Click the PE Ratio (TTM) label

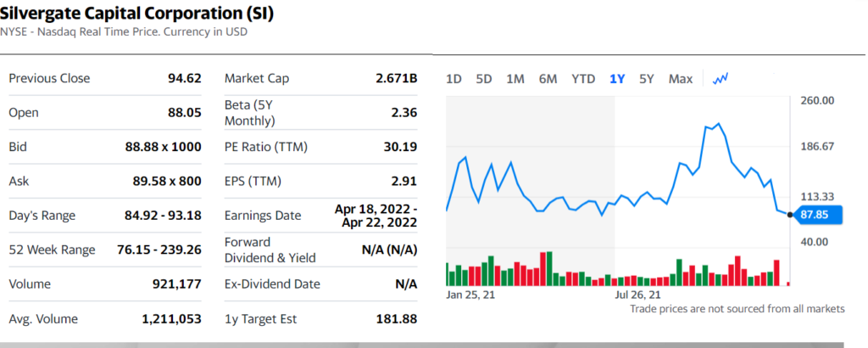[265, 147]
